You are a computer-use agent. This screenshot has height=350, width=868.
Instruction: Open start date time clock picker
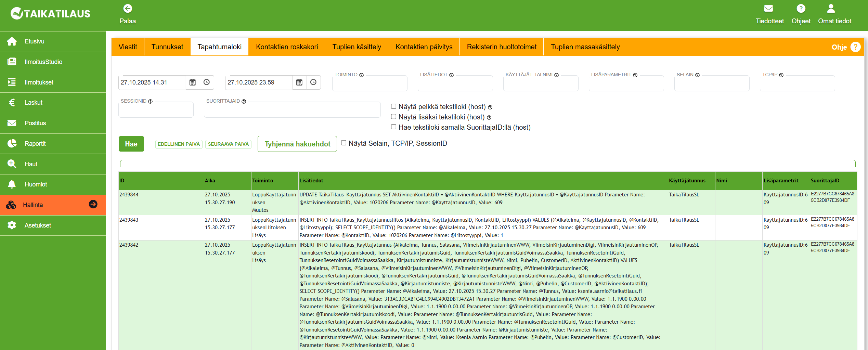[207, 82]
